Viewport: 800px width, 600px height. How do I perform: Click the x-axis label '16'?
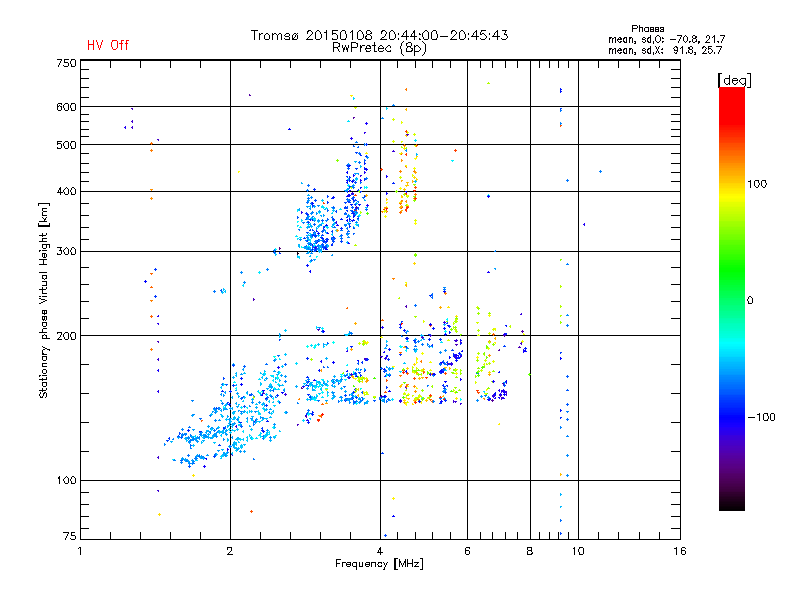[x=680, y=551]
